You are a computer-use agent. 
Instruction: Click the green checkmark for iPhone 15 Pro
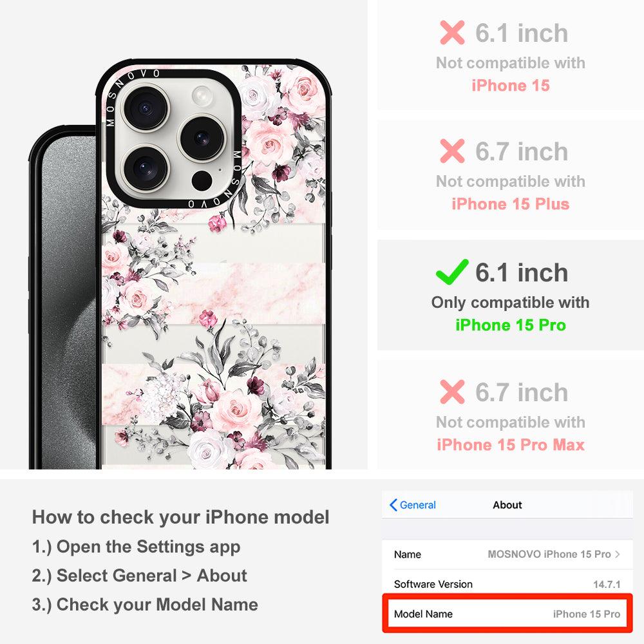(452, 272)
